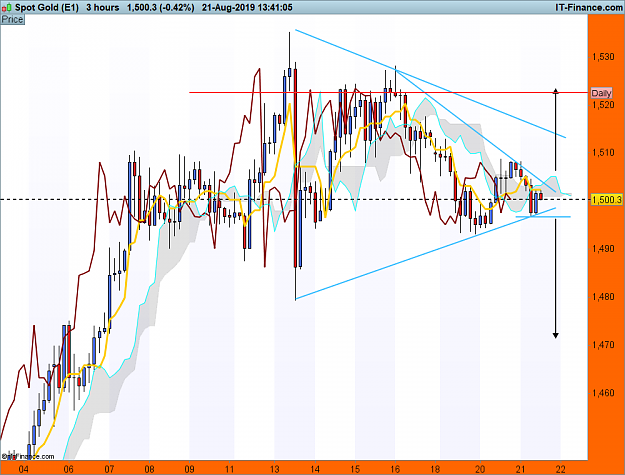Image resolution: width=625 pixels, height=475 pixels.
Task: Click the 22 date label on time axis
Action: pyautogui.click(x=561, y=469)
